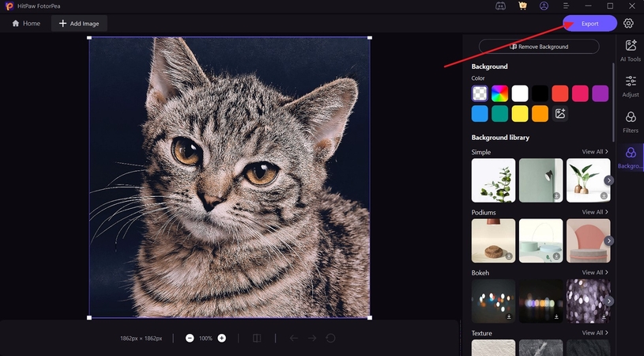This screenshot has width=644, height=356.
Task: View All Texture backgrounds
Action: (x=595, y=333)
